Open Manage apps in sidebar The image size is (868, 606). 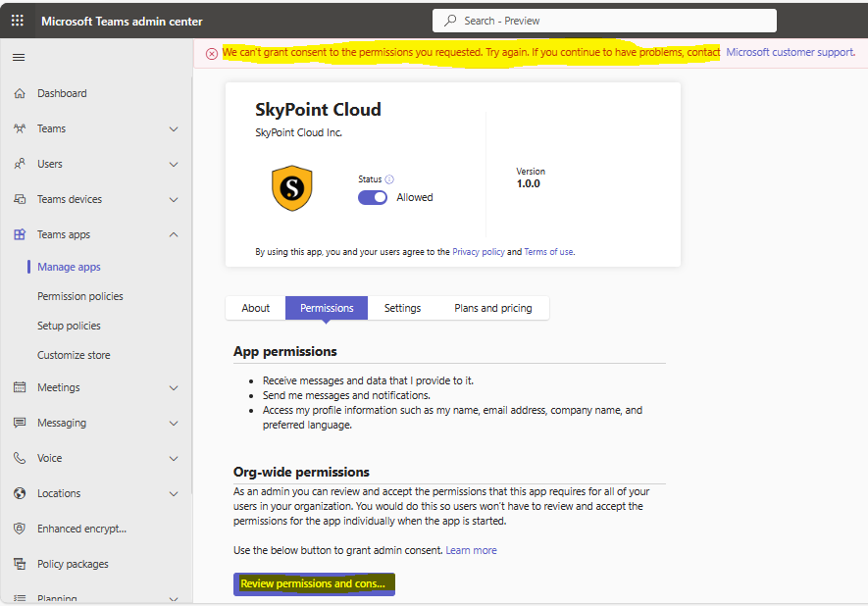pyautogui.click(x=70, y=267)
